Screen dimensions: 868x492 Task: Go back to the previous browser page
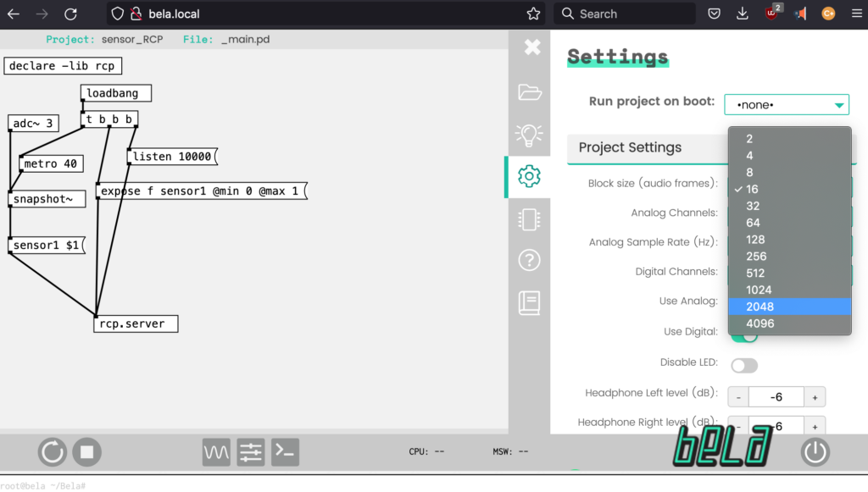pos(14,14)
